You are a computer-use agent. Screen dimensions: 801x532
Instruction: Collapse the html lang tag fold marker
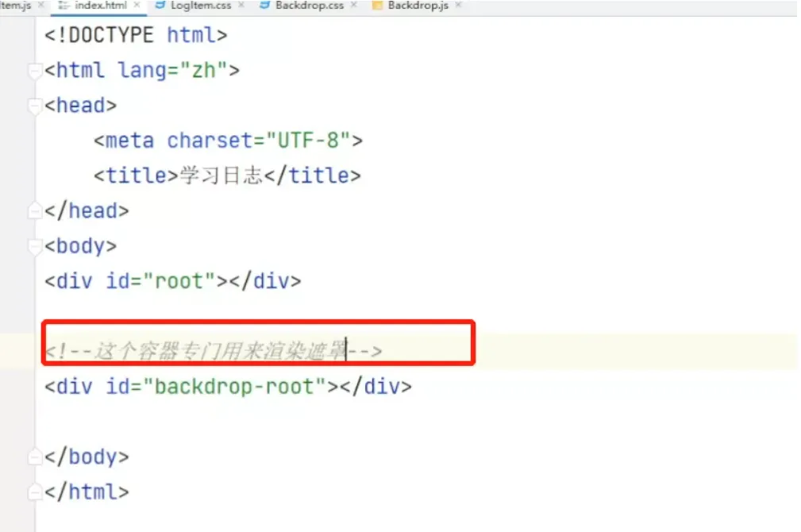[x=35, y=71]
